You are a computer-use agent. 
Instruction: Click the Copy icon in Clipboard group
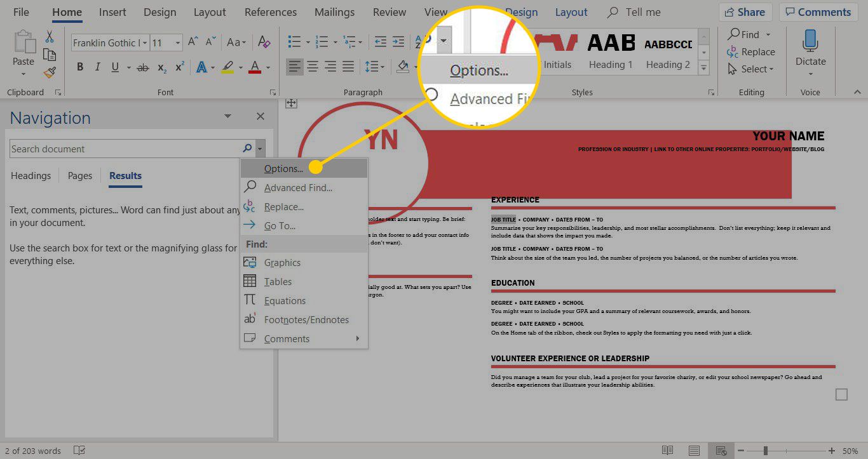pos(49,55)
